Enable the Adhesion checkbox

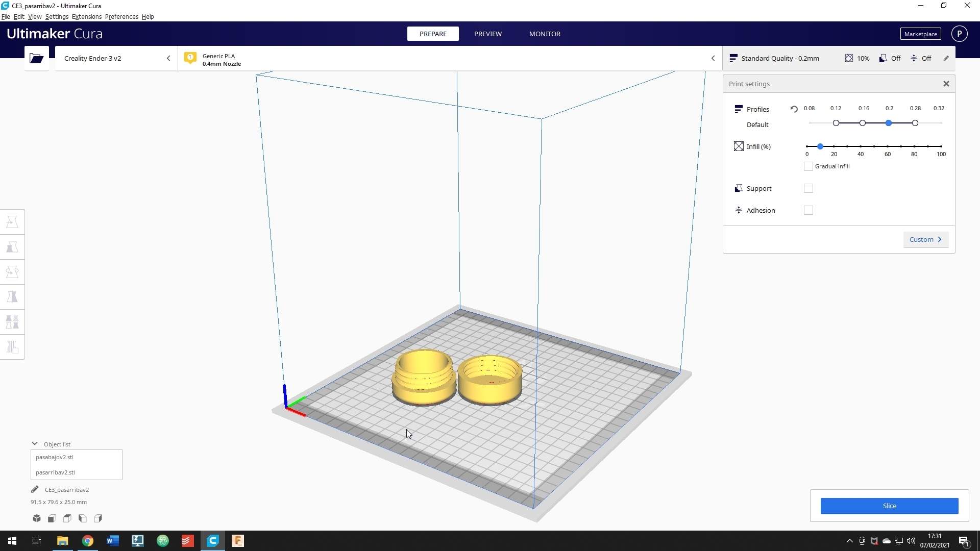[808, 210]
